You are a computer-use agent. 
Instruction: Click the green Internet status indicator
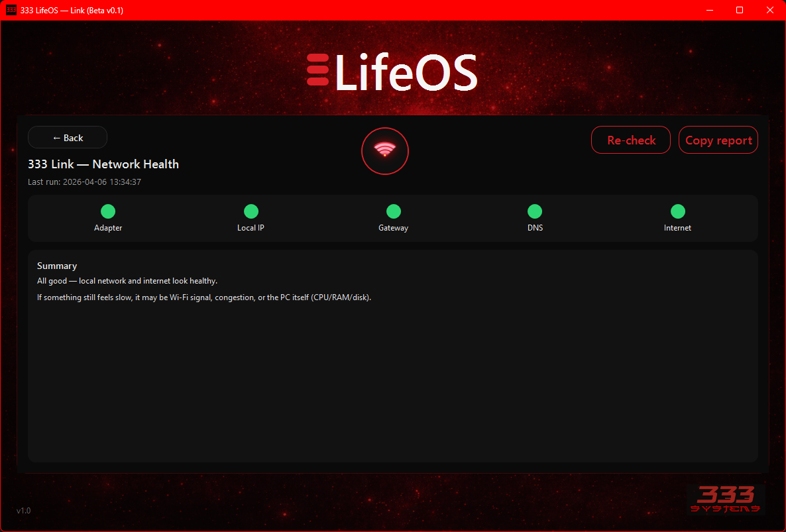pyautogui.click(x=678, y=211)
